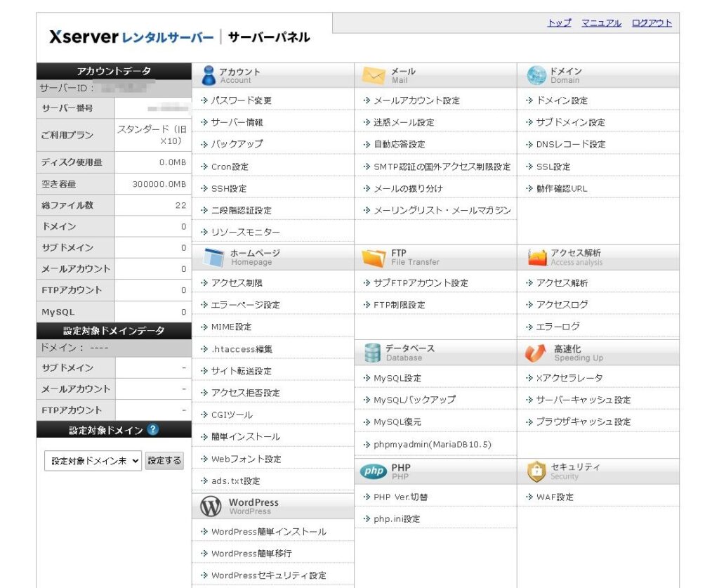The image size is (719, 588).
Task: Click the Xserver logo in header
Action: [x=84, y=37]
